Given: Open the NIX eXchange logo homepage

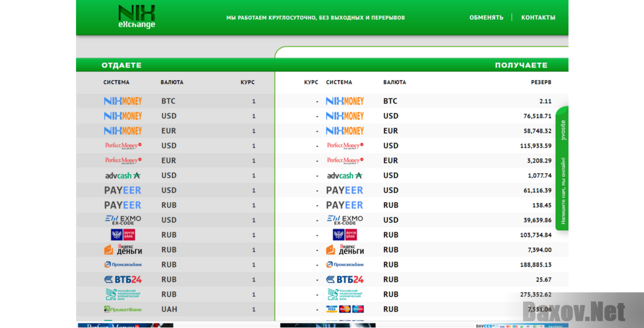Looking at the screenshot, I should (x=137, y=17).
